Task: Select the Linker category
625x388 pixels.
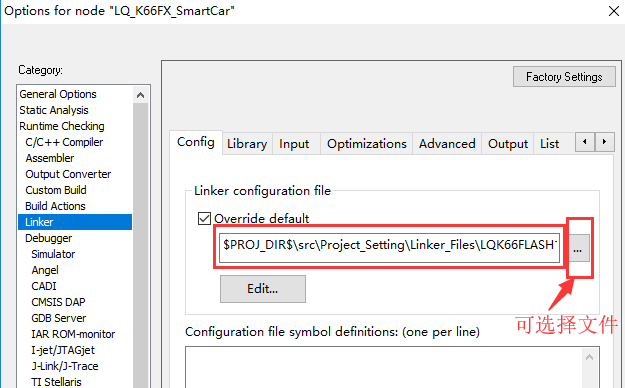Action: (75, 222)
